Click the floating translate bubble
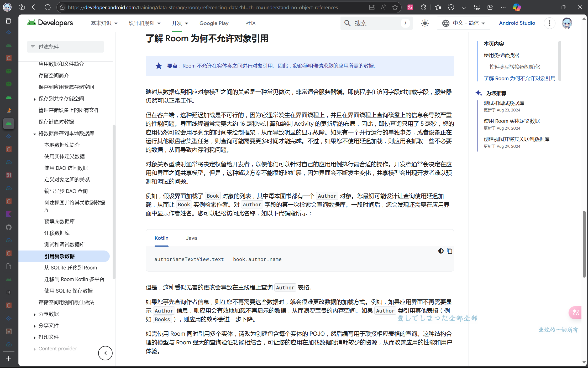 click(576, 313)
